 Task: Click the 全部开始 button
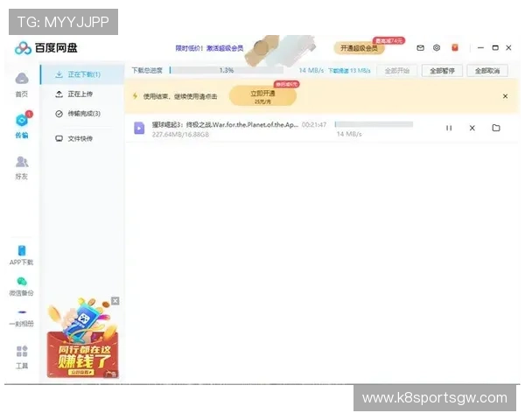pos(396,71)
